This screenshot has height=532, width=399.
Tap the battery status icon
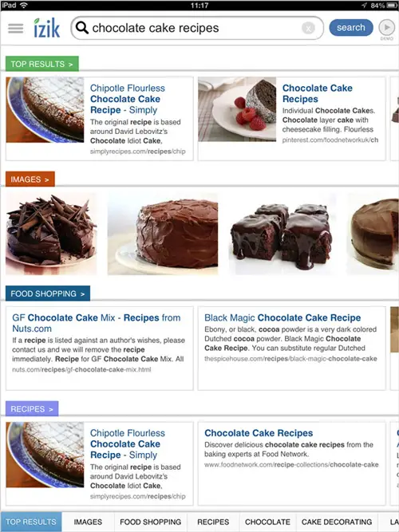(392, 6)
